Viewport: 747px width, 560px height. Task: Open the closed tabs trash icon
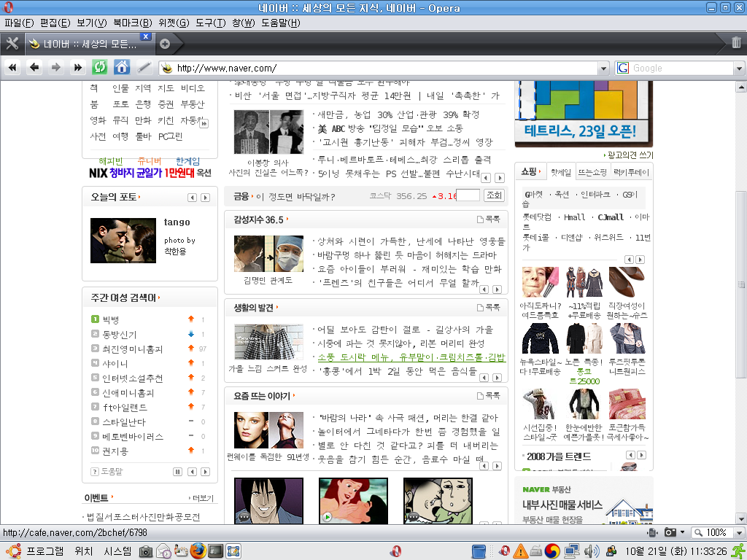tap(735, 42)
